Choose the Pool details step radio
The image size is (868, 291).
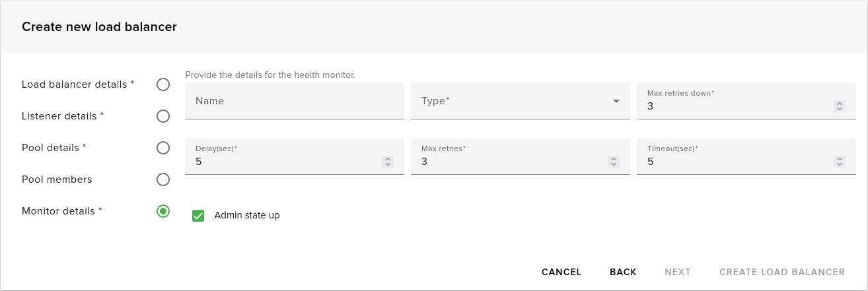coord(163,148)
